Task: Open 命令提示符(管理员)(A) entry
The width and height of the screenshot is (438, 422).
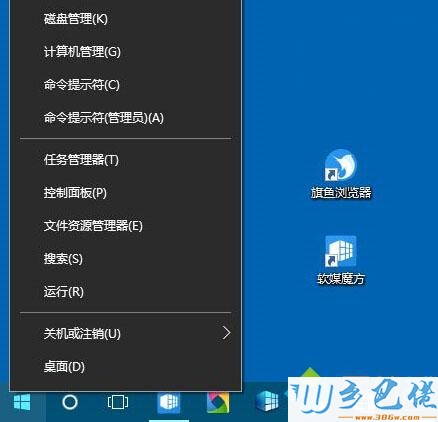Action: 126,118
